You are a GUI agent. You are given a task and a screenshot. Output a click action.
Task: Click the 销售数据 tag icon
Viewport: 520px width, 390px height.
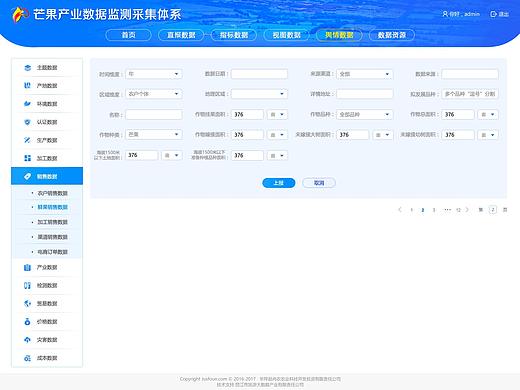pos(27,176)
